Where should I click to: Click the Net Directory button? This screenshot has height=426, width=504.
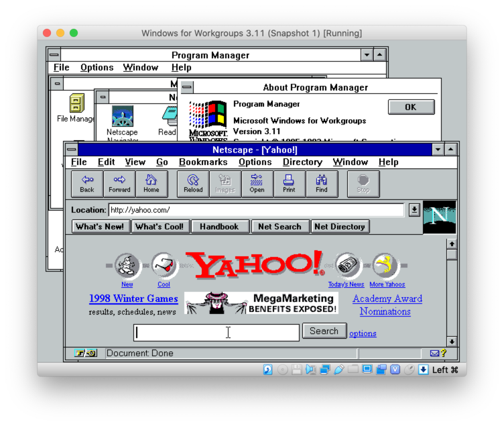(340, 227)
